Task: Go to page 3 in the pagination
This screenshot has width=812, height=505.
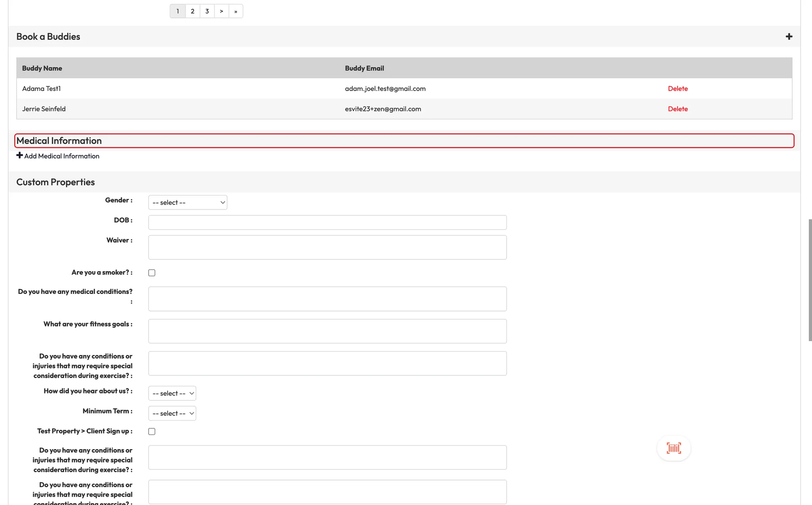Action: [x=207, y=11]
